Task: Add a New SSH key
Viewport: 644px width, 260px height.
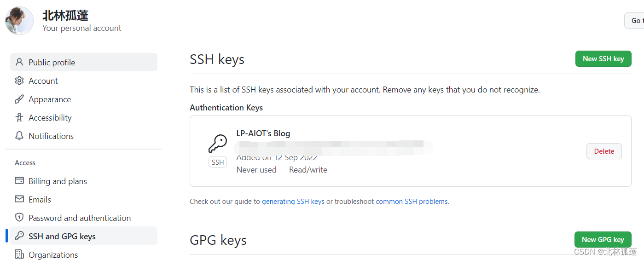Action: (603, 58)
